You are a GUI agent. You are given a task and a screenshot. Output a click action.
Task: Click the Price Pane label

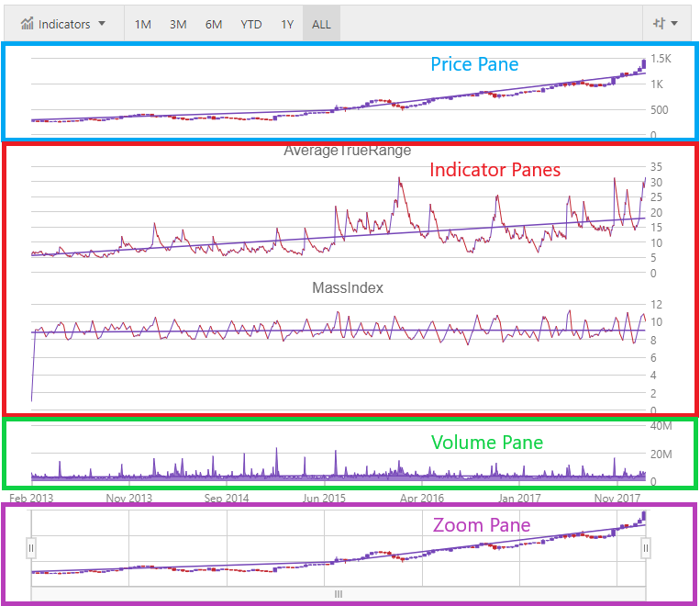pos(474,64)
